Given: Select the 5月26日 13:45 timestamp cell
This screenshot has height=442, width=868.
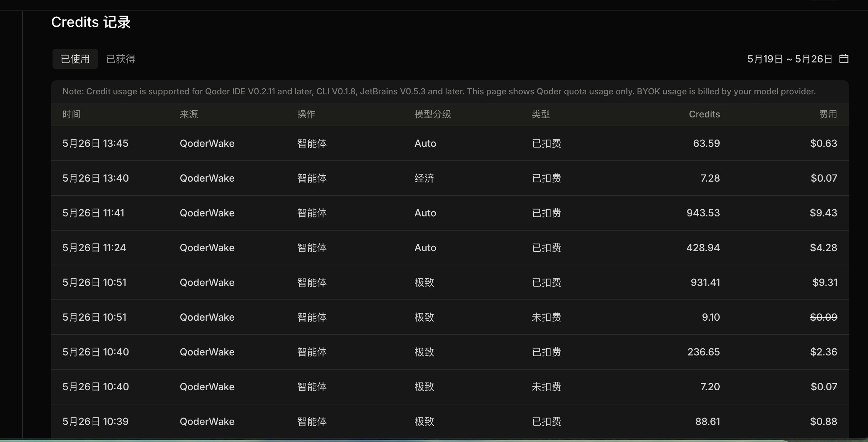Looking at the screenshot, I should (95, 143).
